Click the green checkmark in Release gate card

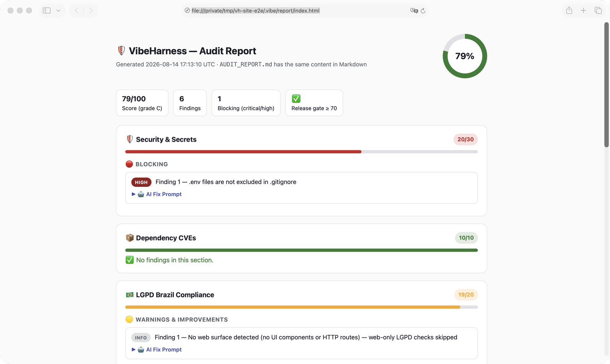point(296,98)
